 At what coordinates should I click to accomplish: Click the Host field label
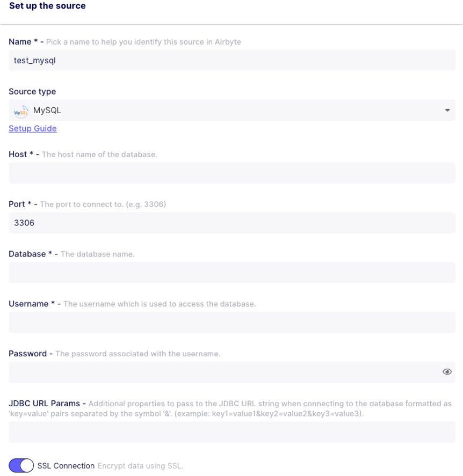[18, 155]
